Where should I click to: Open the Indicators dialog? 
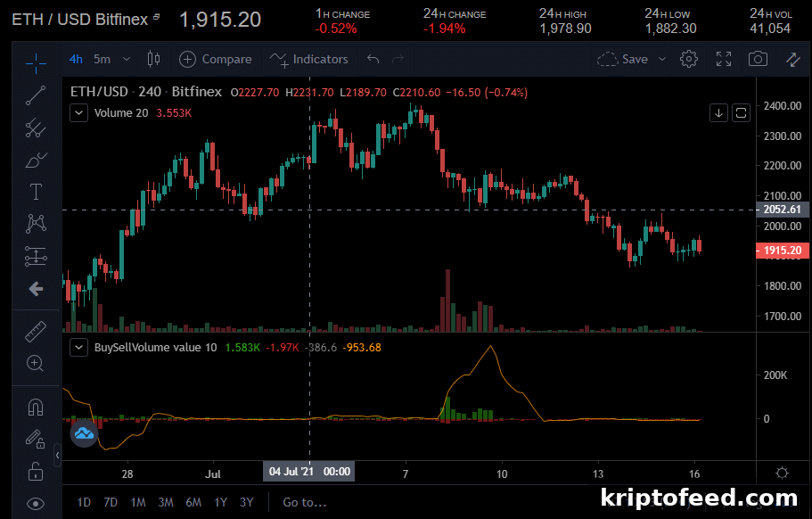coord(308,60)
